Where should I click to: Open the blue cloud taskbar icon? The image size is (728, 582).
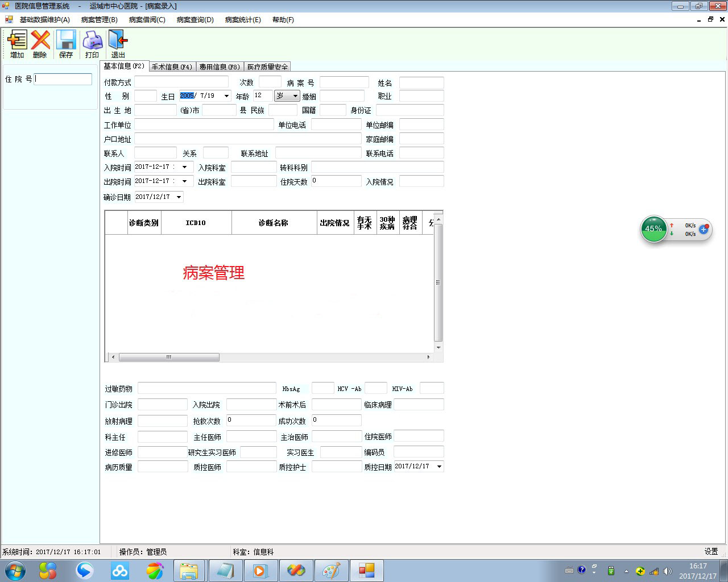[x=119, y=571]
